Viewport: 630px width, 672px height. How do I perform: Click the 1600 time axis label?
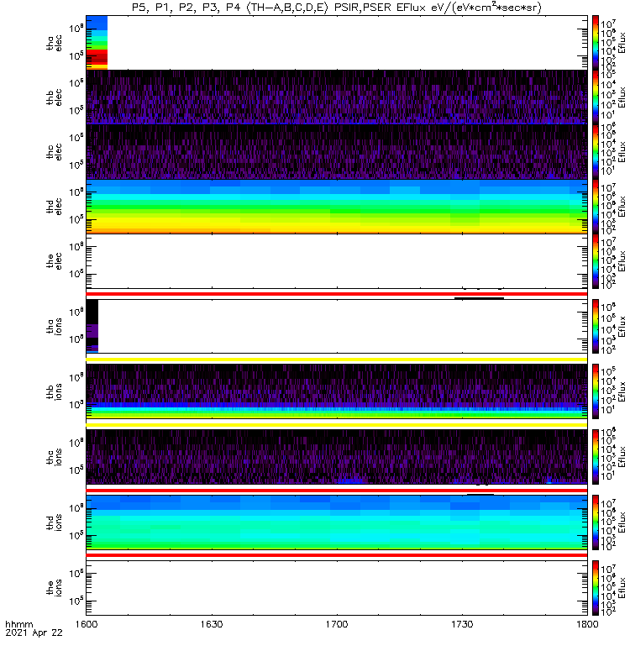[x=87, y=624]
